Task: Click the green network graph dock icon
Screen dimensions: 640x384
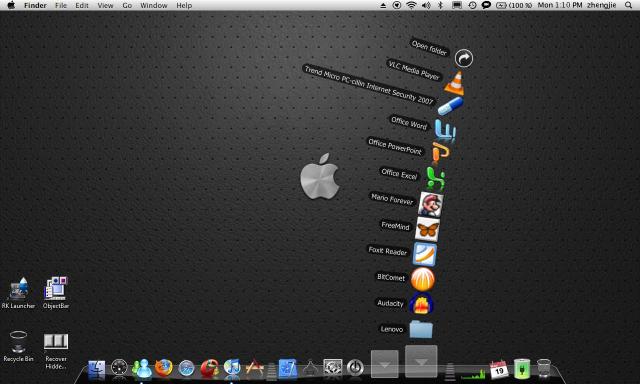Action: click(473, 373)
